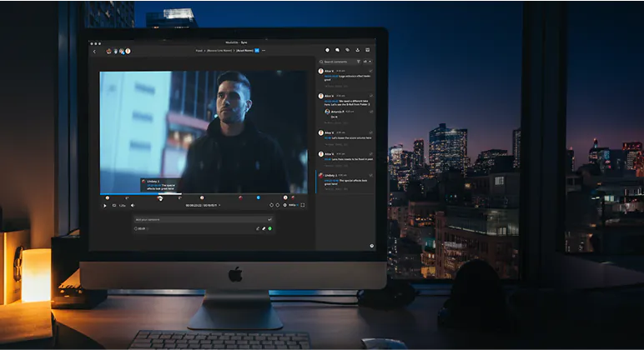Click the Feed breadcrumb item
The width and height of the screenshot is (644, 350).
coord(199,51)
